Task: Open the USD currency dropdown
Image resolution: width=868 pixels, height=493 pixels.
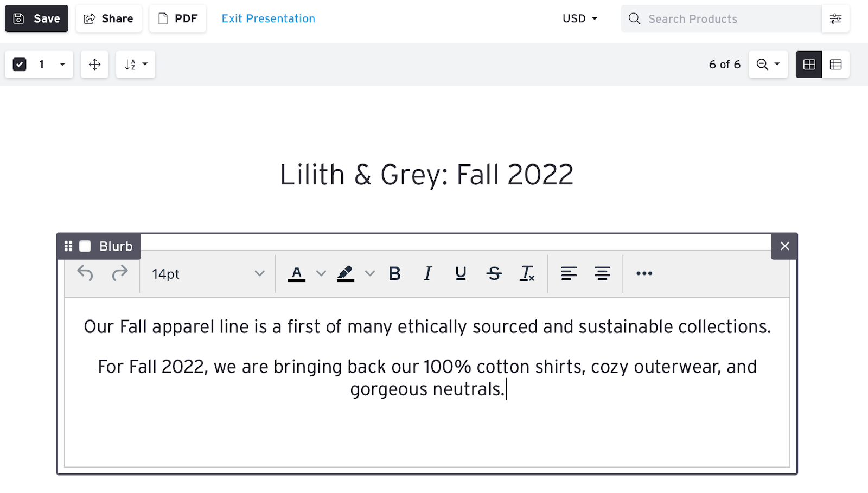Action: pos(579,18)
